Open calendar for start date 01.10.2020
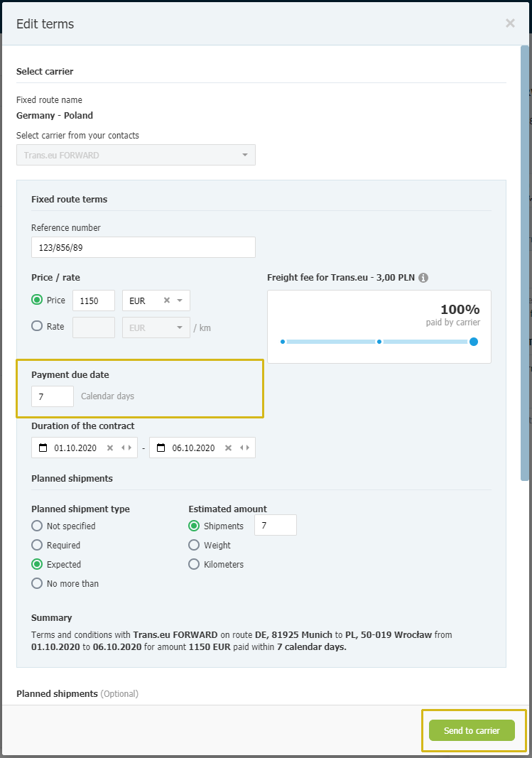Screen dimensions: 532x758 [x=43, y=448]
